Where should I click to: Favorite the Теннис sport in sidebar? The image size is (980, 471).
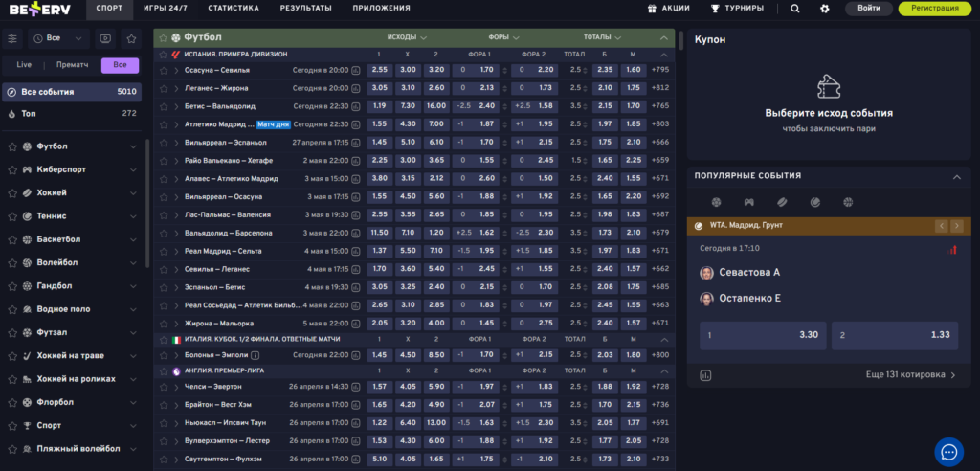click(x=11, y=215)
